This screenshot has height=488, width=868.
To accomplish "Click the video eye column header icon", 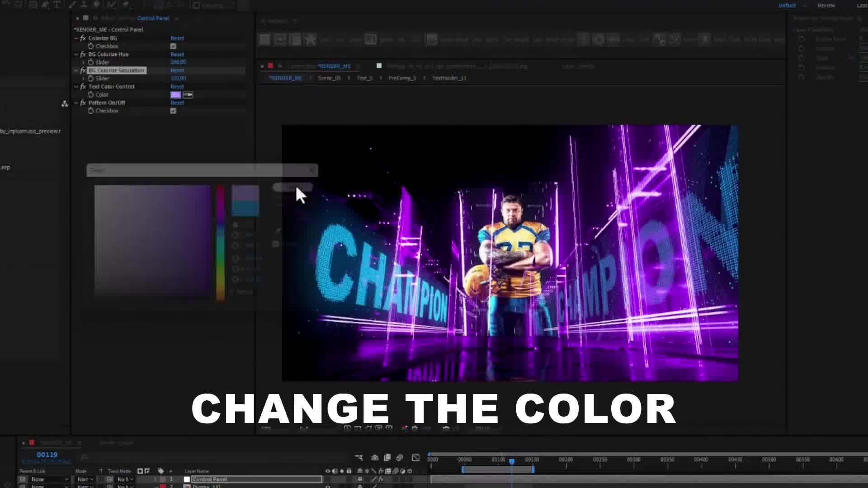I will click(328, 471).
